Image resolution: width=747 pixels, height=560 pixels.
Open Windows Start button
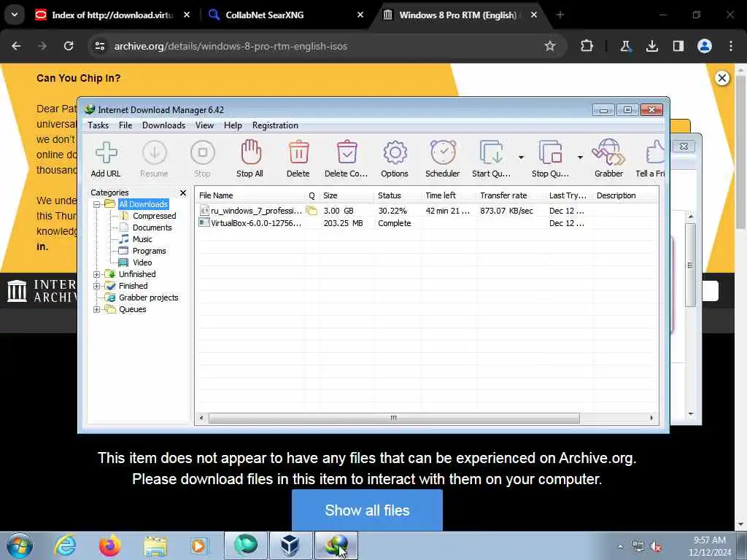point(20,545)
